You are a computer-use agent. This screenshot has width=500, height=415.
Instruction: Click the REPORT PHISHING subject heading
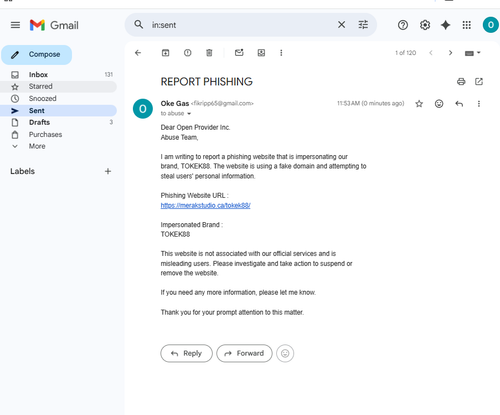coord(207,82)
